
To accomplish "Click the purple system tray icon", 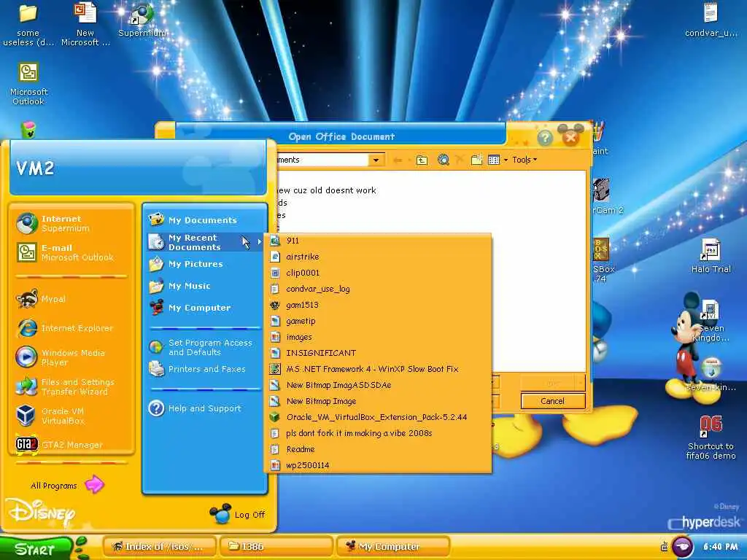I will pos(682,547).
